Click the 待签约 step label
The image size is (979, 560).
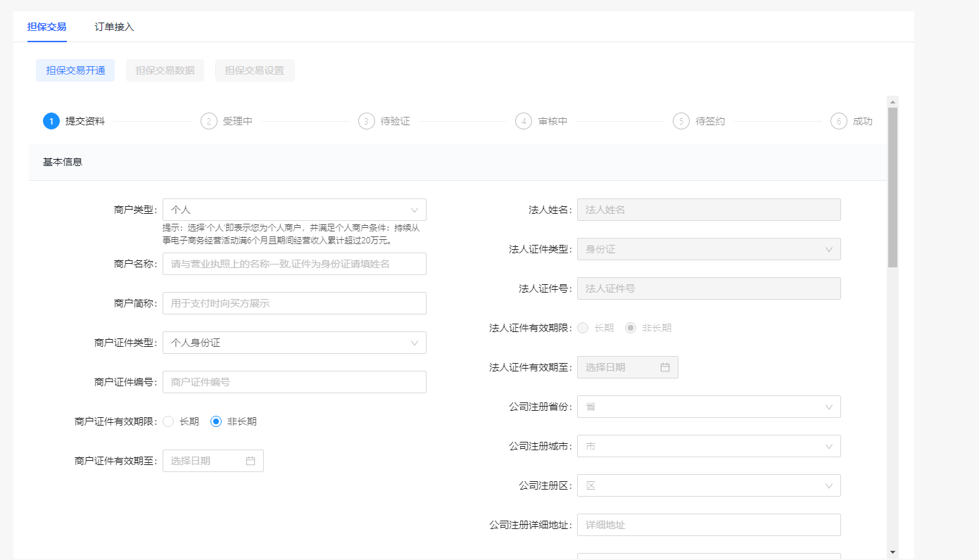(710, 121)
